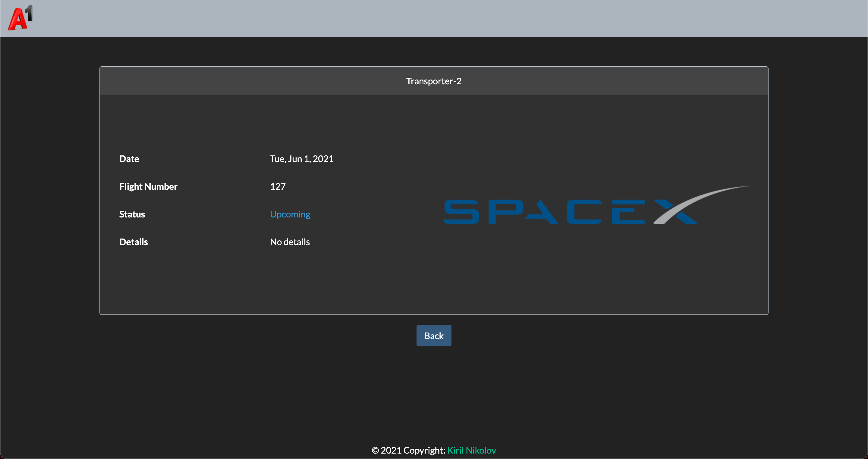
Task: Select the flight number 127
Action: click(278, 186)
